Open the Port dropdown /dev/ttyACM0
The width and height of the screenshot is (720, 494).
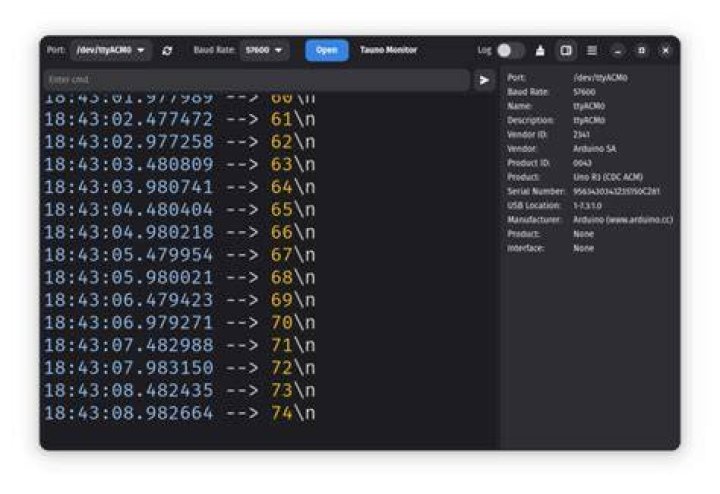point(111,50)
